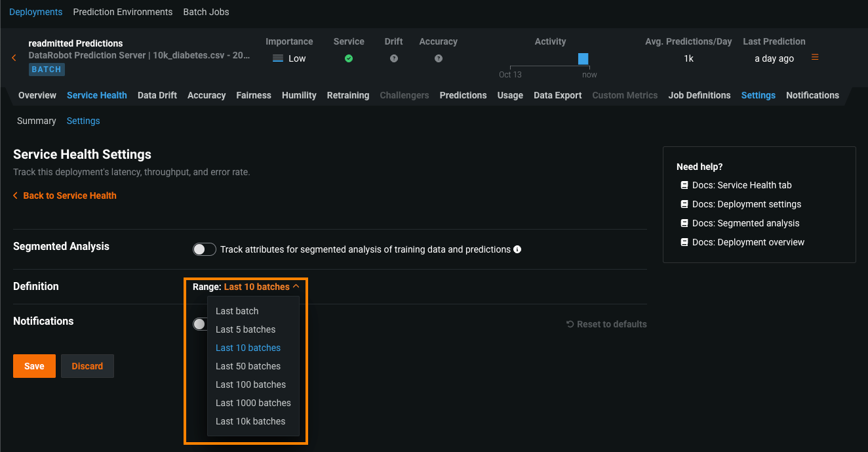Click the Low importance indicator icon
The image size is (868, 452).
(x=277, y=58)
